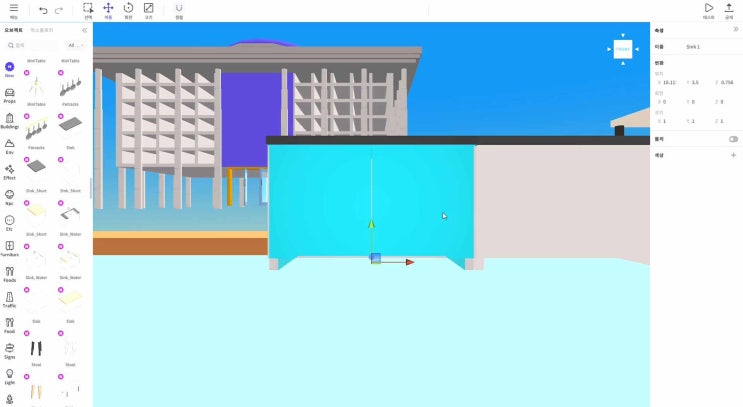Pick the yellow Sink thumbnail above the stools

click(x=70, y=299)
